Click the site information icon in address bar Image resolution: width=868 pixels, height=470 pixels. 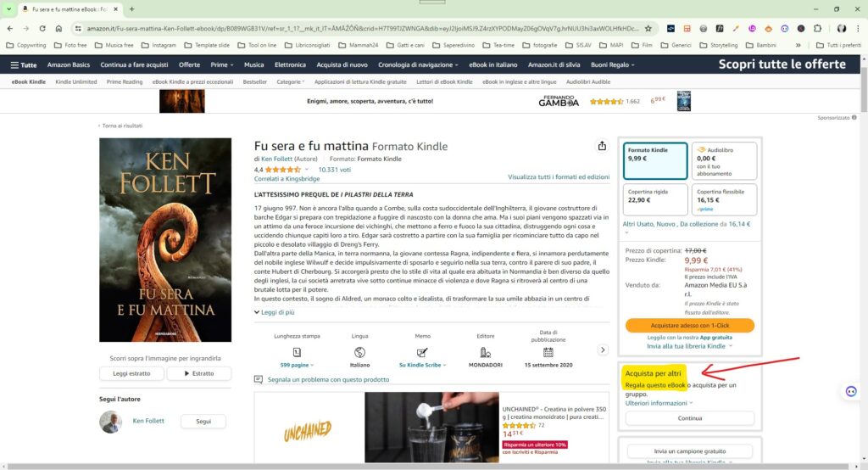pos(78,28)
